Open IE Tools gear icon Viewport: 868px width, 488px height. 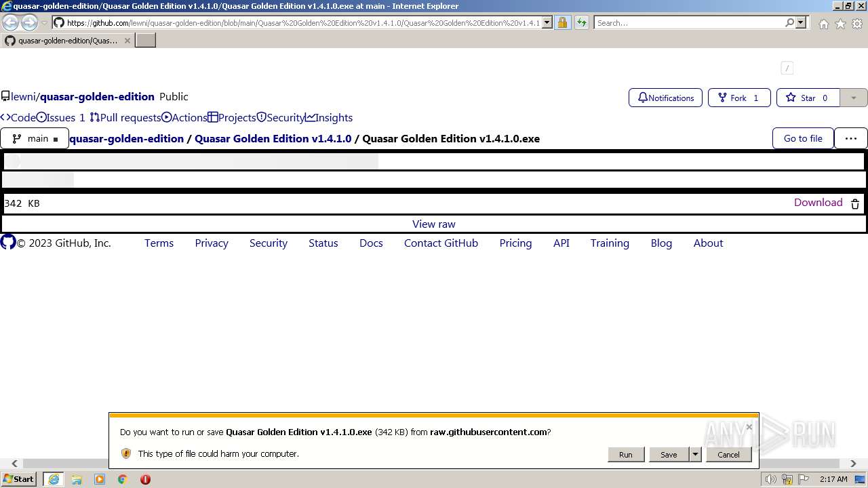(857, 24)
